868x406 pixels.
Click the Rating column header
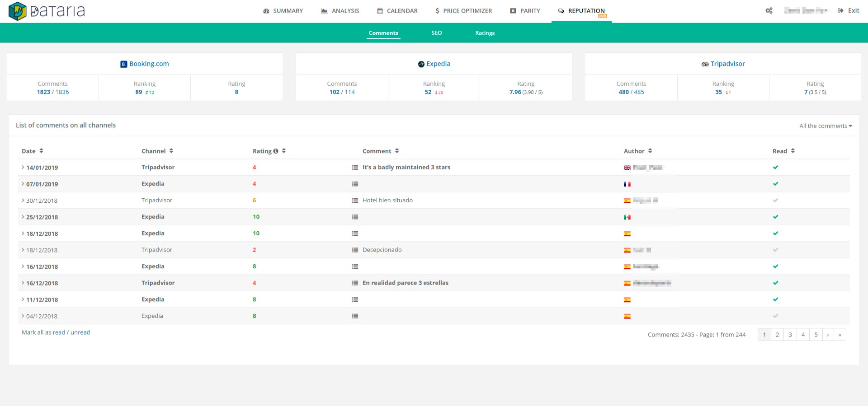click(262, 151)
